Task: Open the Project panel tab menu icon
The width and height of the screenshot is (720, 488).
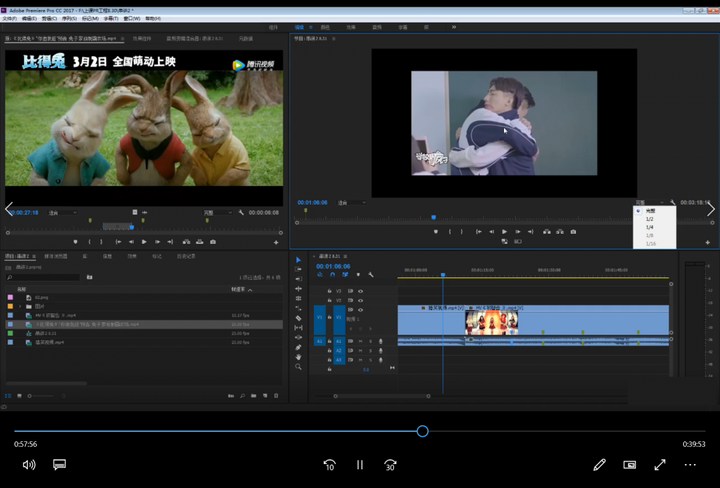Action: tap(34, 256)
